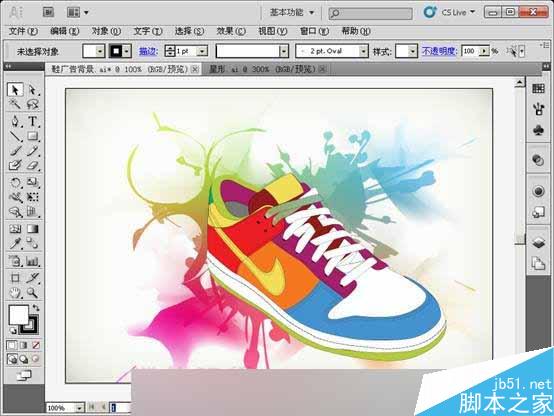This screenshot has height=416, width=554.
Task: Select the Selection (black arrow) tool
Action: click(15, 90)
